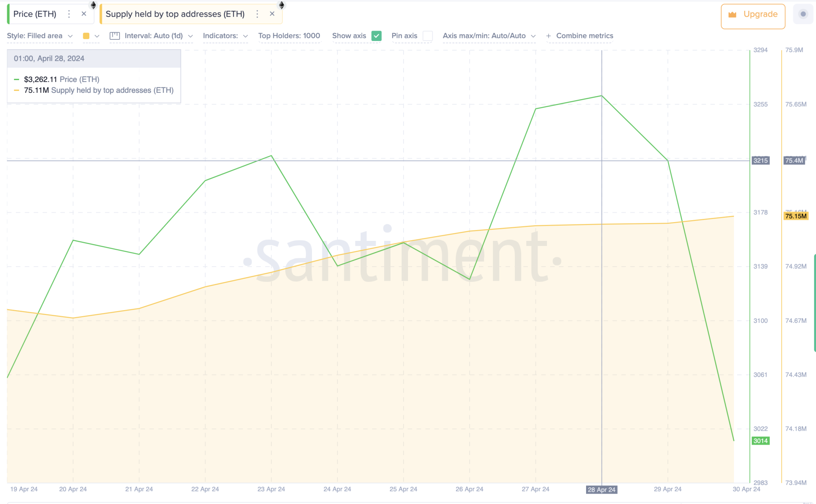Click the Upgrade button
Image resolution: width=816 pixels, height=504 pixels.
coord(752,14)
